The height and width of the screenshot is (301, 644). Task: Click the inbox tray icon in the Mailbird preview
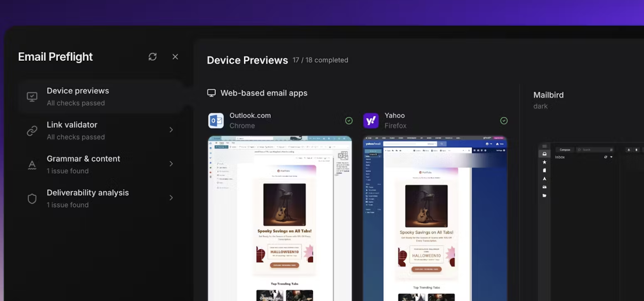(x=544, y=154)
